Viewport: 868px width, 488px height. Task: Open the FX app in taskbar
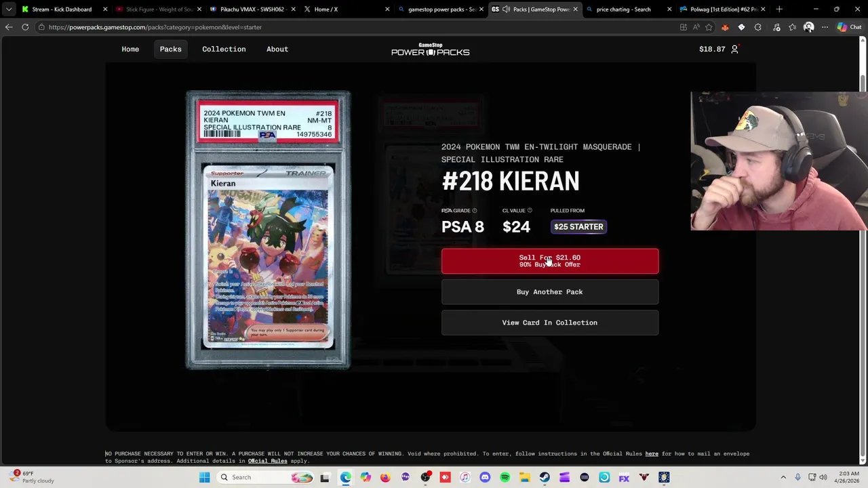click(x=624, y=477)
